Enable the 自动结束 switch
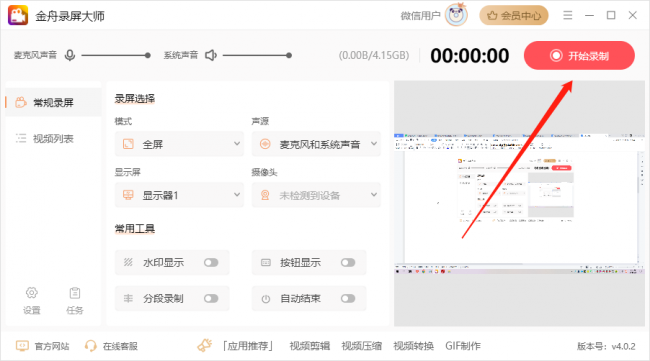The height and width of the screenshot is (361, 650). [x=348, y=298]
